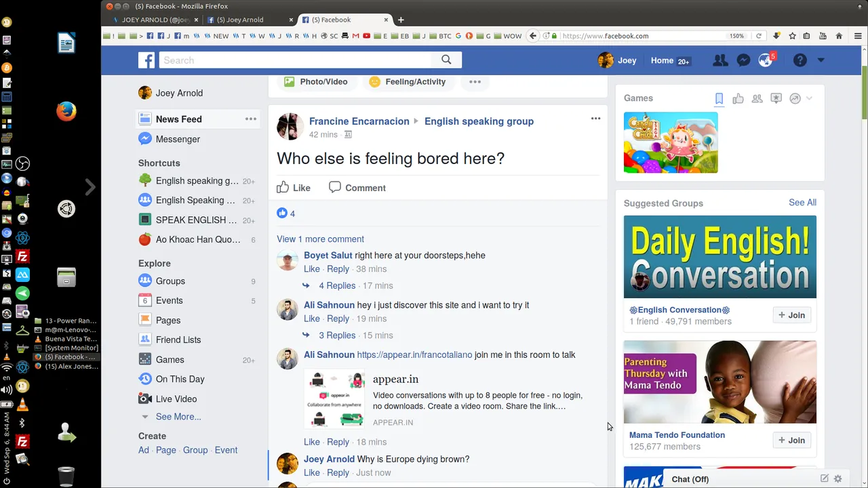The image size is (868, 488).
Task: Join Mama Tendo Foundation group
Action: point(792,441)
